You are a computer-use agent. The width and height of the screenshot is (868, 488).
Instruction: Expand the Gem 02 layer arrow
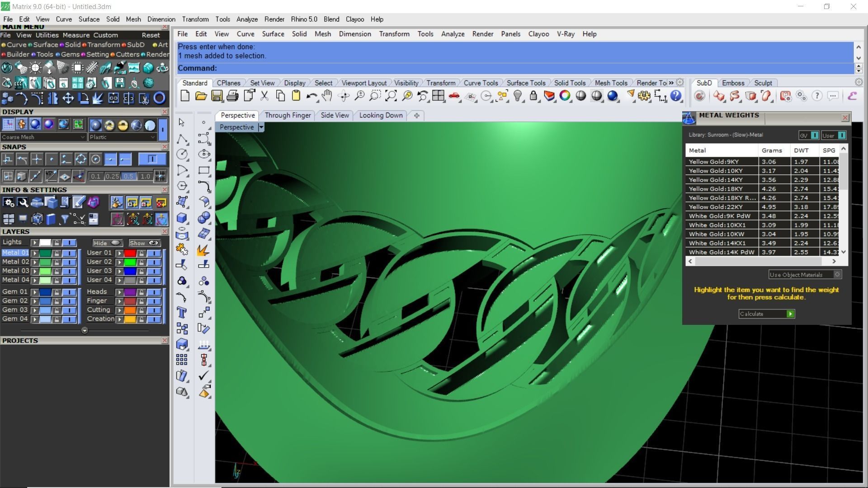click(34, 301)
